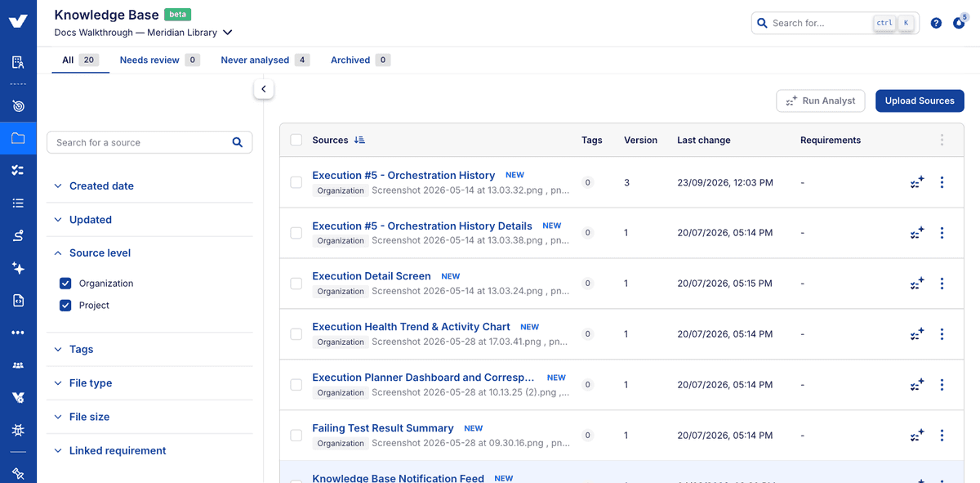
Task: Run analyst on Execution Detail Screen row
Action: [917, 284]
